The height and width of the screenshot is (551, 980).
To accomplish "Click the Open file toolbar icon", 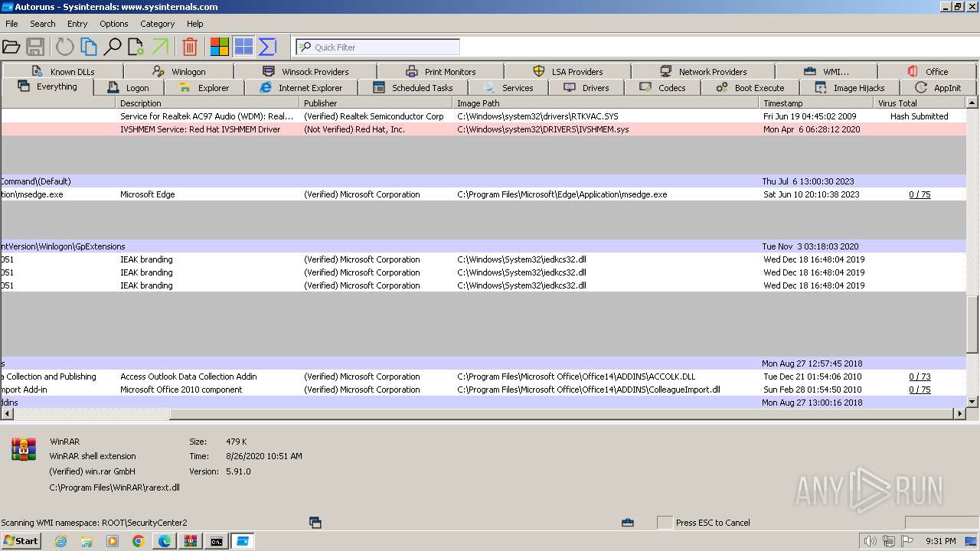I will coord(11,47).
